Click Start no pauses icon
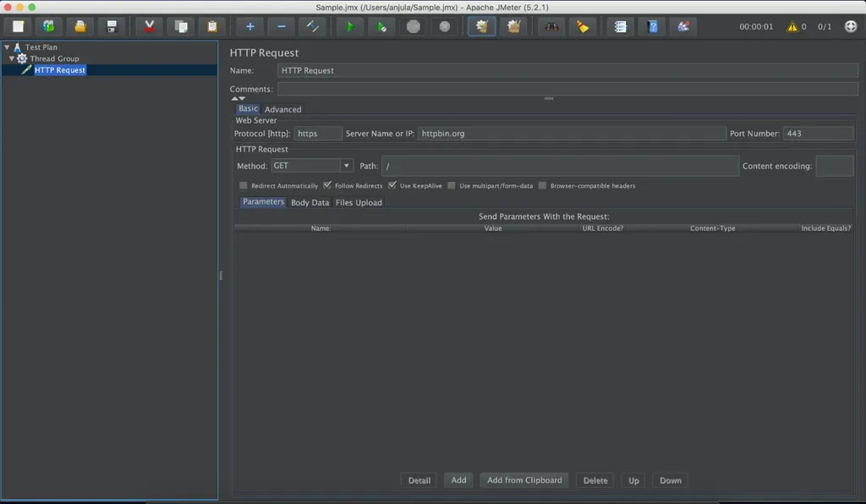This screenshot has height=504, width=866. coord(381,26)
